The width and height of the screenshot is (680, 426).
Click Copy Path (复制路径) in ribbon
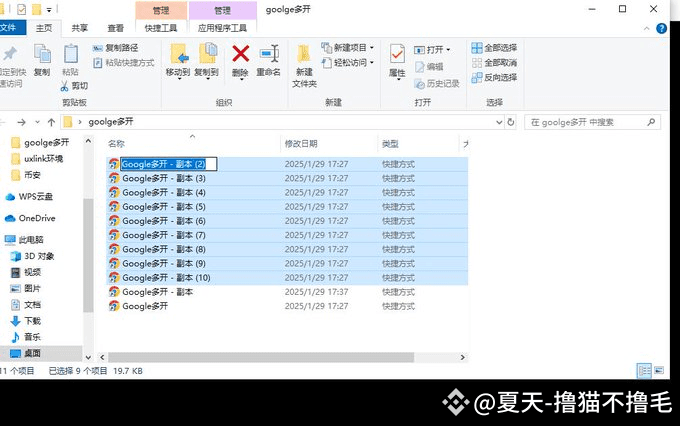116,47
